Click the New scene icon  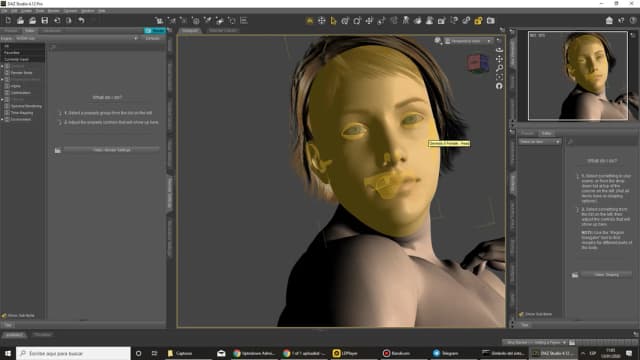pyautogui.click(x=8, y=20)
